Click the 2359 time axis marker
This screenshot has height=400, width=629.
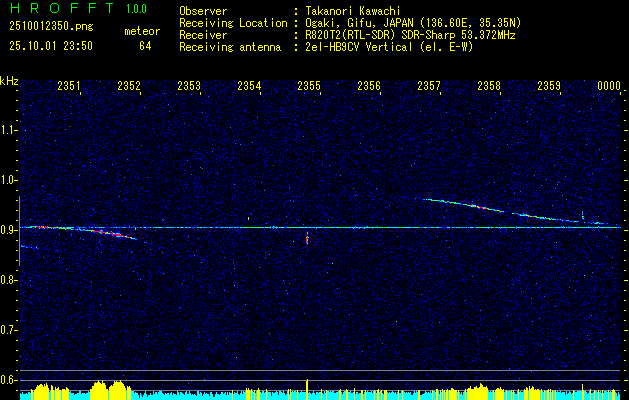click(549, 85)
